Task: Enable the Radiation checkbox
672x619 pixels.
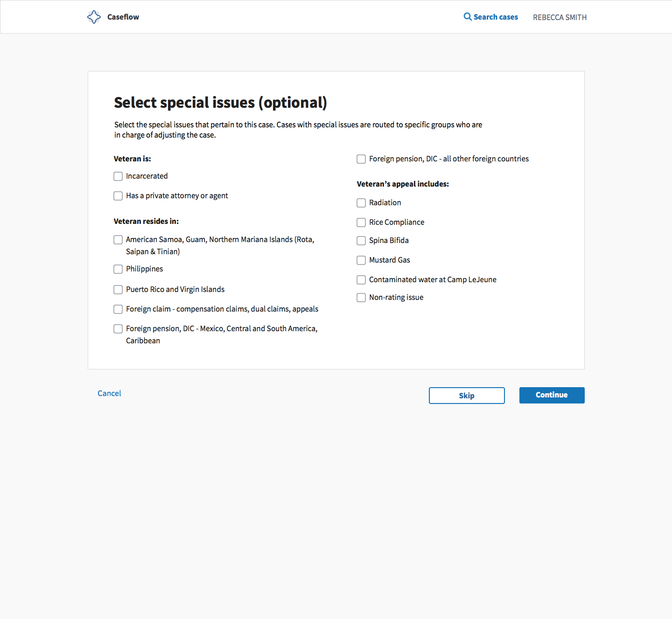Action: (x=361, y=203)
